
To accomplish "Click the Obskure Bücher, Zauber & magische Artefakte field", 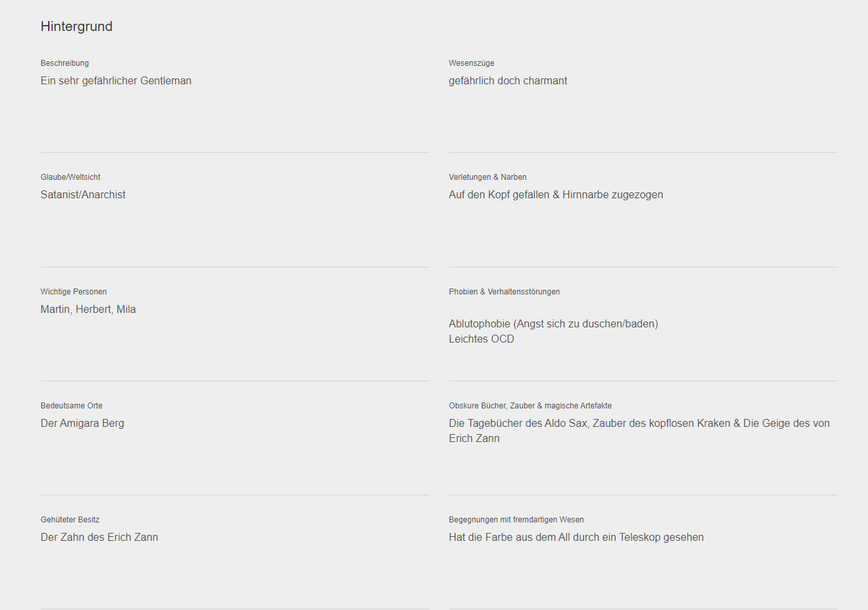I will [x=643, y=455].
